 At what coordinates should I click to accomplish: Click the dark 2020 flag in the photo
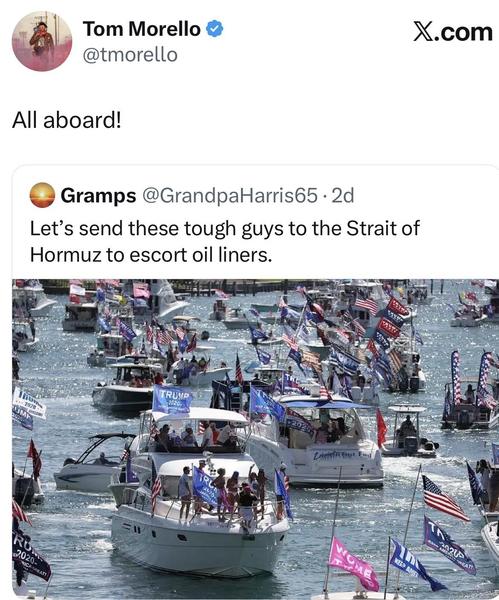coord(30,555)
